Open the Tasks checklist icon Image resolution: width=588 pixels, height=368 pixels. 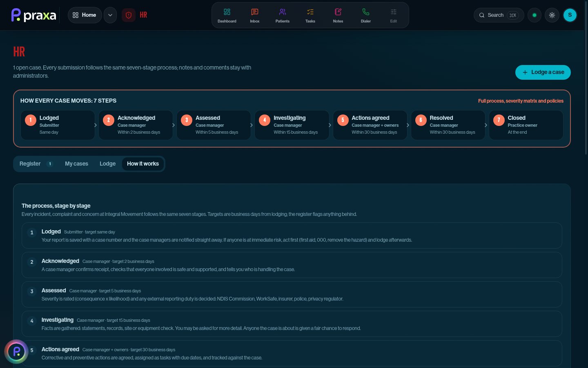310,12
